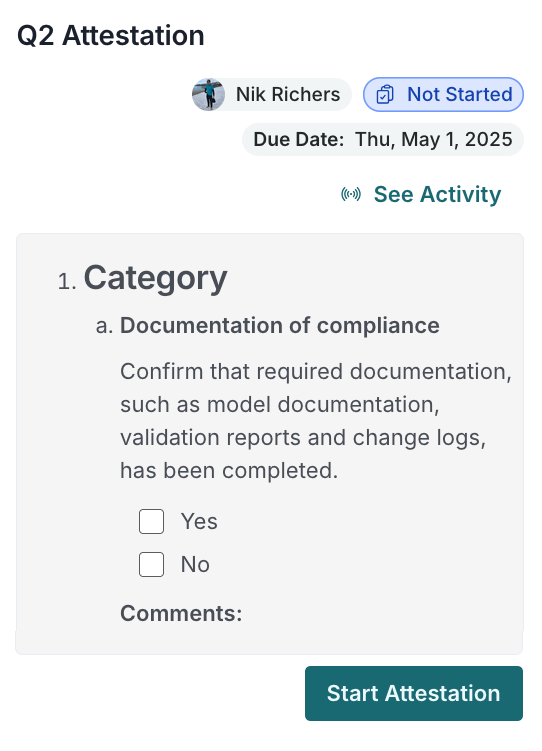Click the Documentation of compliance heading
The width and height of the screenshot is (542, 751).
[x=280, y=326]
